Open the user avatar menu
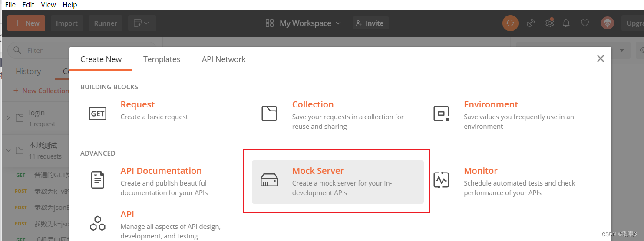This screenshot has height=241, width=644. tap(608, 23)
